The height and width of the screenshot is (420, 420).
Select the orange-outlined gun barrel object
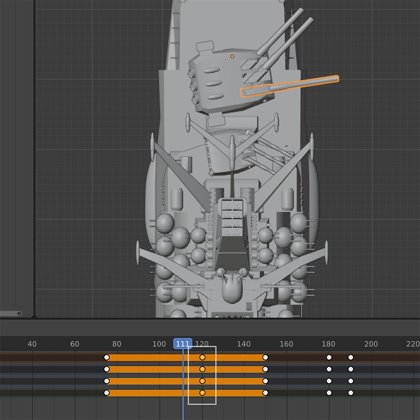pyautogui.click(x=289, y=86)
